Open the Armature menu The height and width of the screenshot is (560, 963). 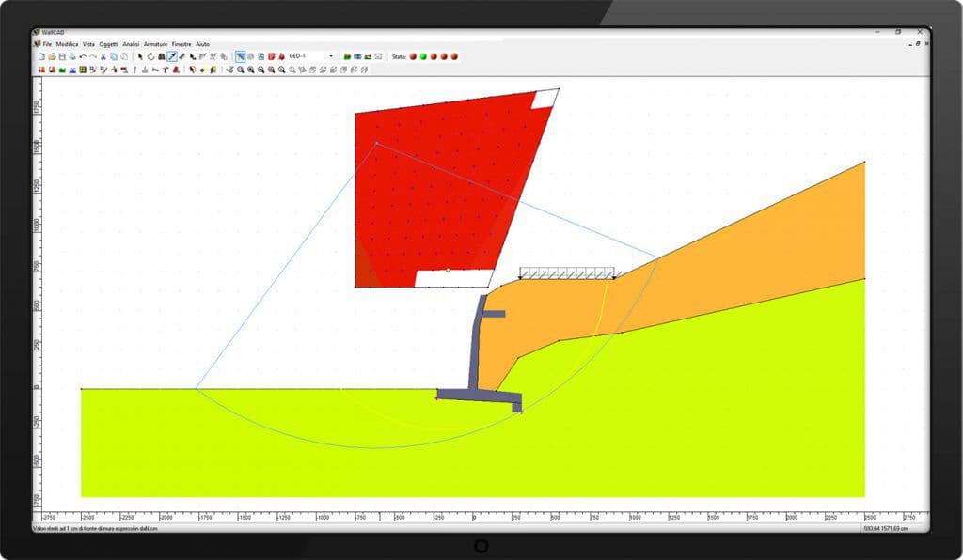tap(155, 44)
